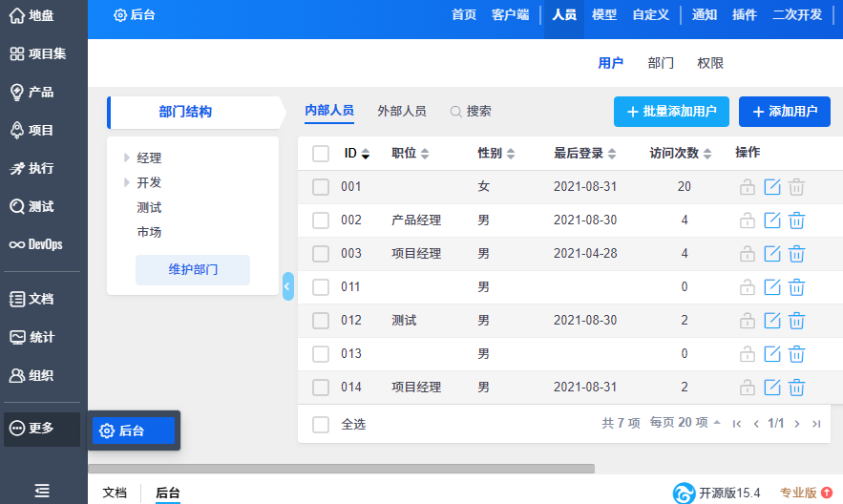Expand the 经理 department tree node
Image resolution: width=843 pixels, height=504 pixels.
click(x=126, y=158)
